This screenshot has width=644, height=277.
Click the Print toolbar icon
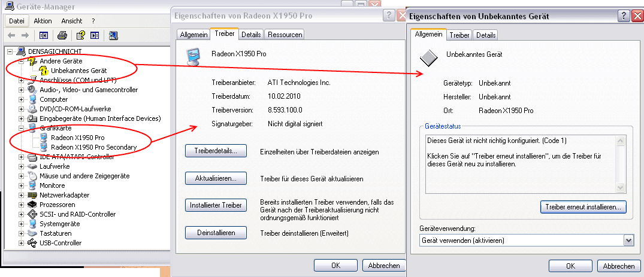(x=62, y=36)
